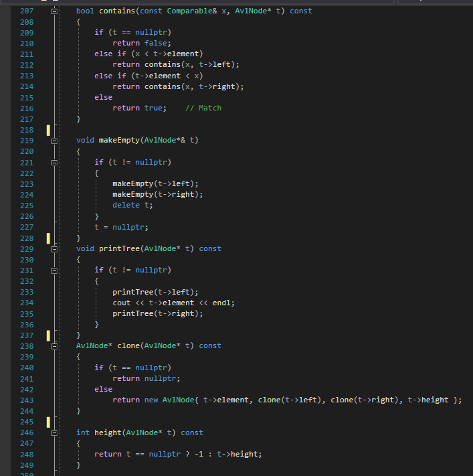Collapse the makeEmpty function at line 219
The image size is (473, 476).
click(54, 141)
